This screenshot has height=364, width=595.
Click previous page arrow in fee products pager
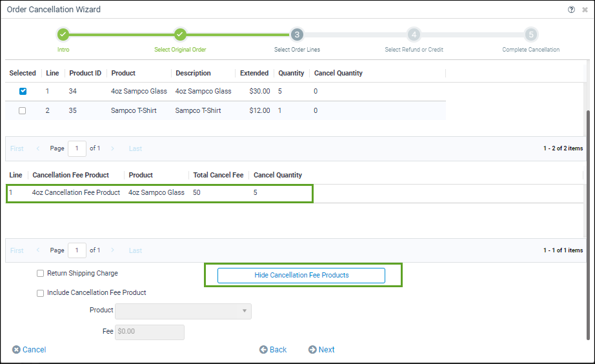38,250
